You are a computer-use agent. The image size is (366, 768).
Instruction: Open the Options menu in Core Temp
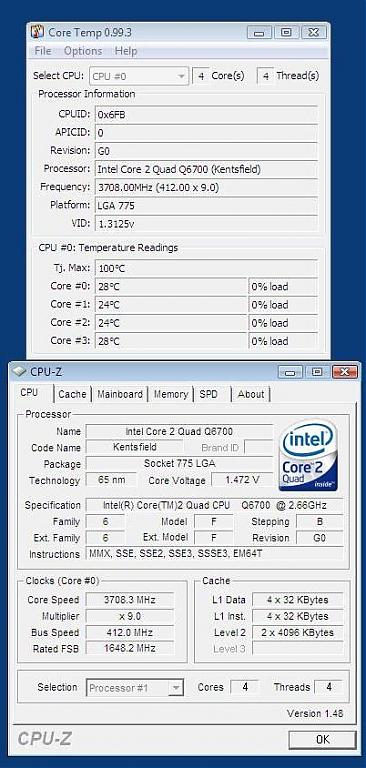[x=83, y=51]
